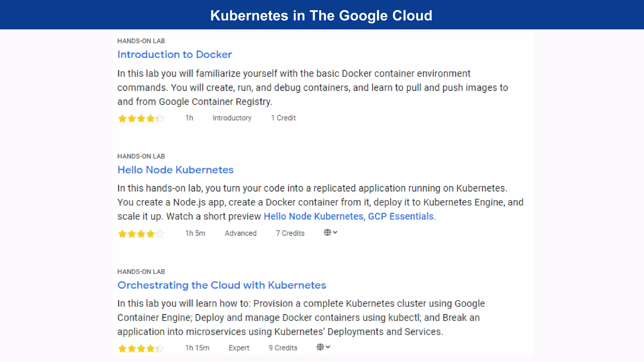Click the "1h 5m" duration text
Screen dimensions: 644x362
(195, 233)
